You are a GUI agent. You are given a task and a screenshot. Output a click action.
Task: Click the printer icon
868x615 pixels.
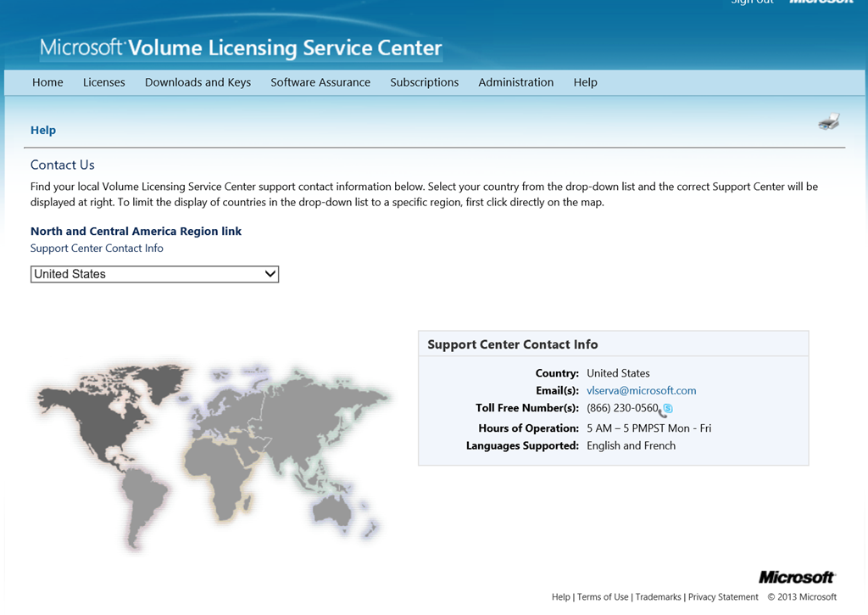[x=829, y=122]
